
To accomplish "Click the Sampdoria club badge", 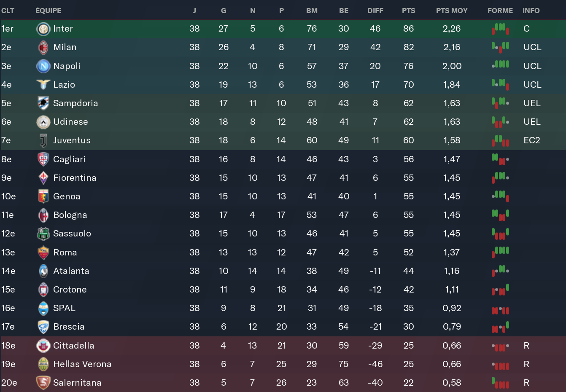I will point(43,103).
